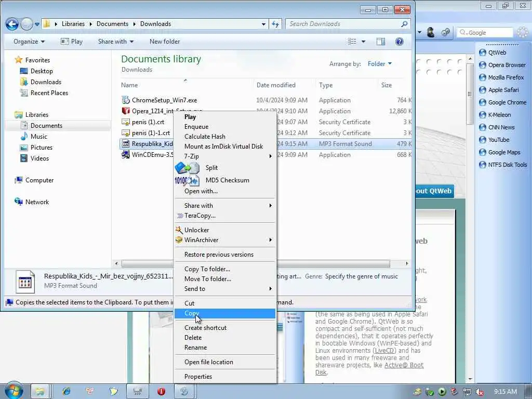Image resolution: width=532 pixels, height=399 pixels.
Task: Click YouTube bookmark globe icon
Action: (483, 140)
